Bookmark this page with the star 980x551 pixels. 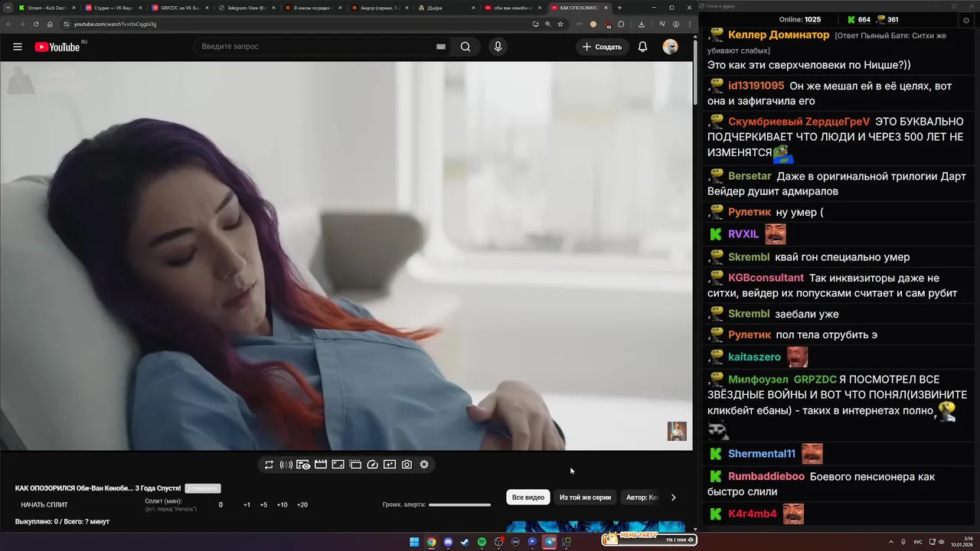560,24
